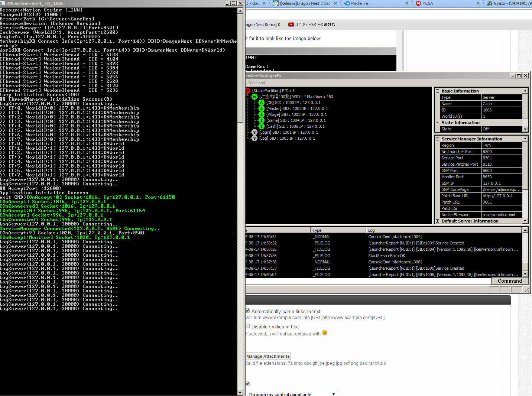
Task: Click the Command button
Action: tap(510, 281)
